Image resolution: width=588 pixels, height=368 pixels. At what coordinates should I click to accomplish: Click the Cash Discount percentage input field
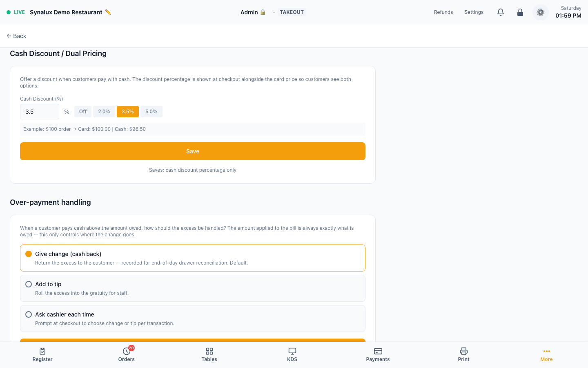(40, 112)
